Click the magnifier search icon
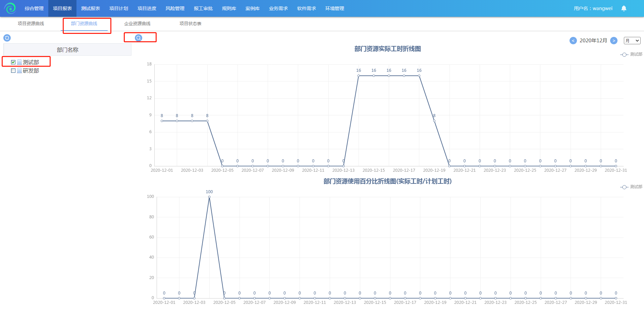 (138, 38)
